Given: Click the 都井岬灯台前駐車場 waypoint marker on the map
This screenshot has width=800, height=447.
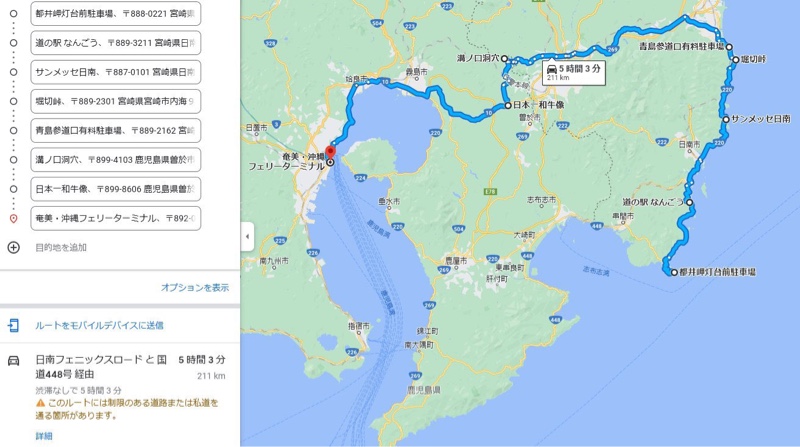Looking at the screenshot, I should pyautogui.click(x=674, y=272).
